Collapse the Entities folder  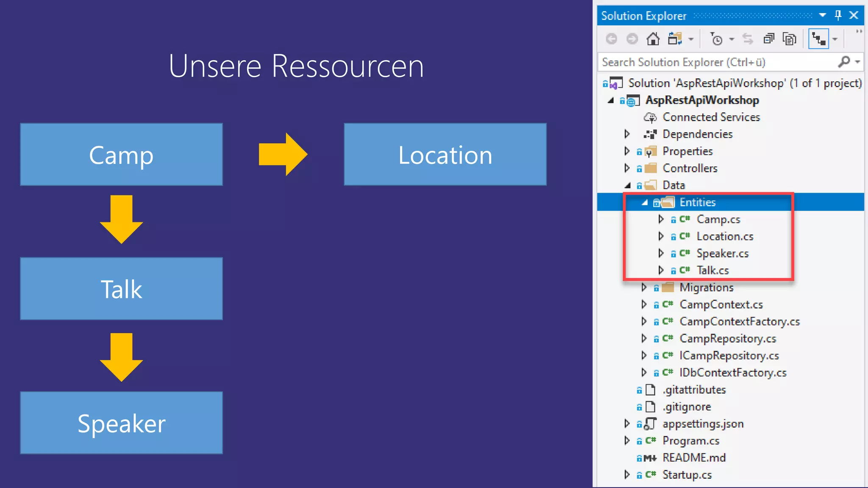click(x=645, y=202)
